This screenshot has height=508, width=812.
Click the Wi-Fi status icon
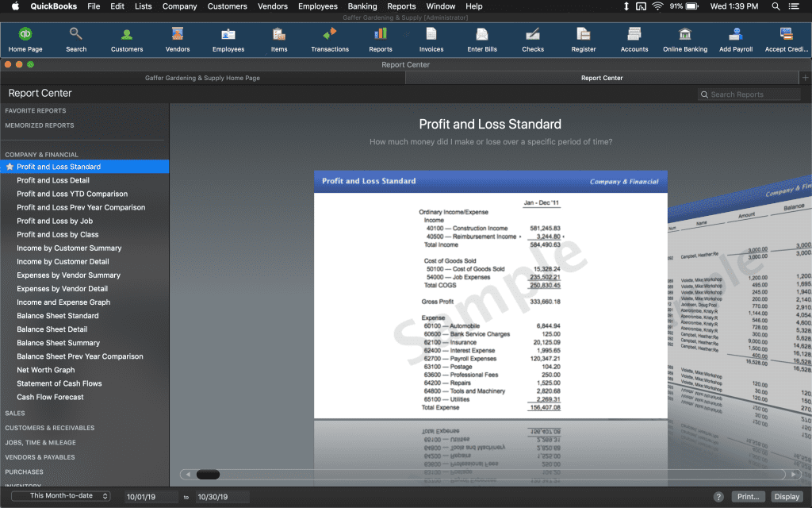coord(657,6)
